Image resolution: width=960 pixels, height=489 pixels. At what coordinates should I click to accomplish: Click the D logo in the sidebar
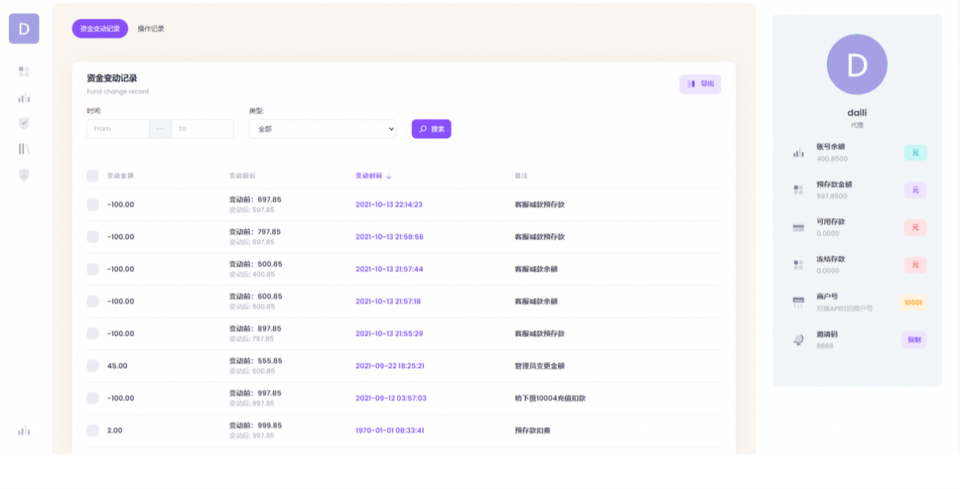(x=24, y=29)
